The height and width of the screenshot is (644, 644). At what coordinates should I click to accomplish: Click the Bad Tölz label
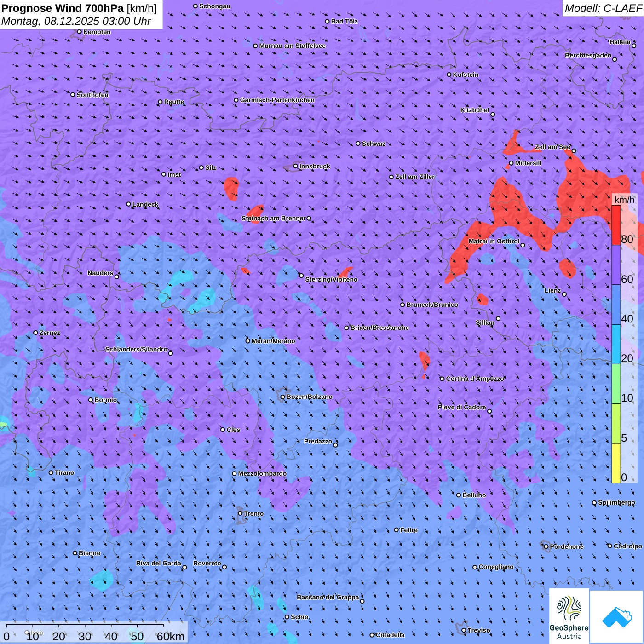coord(345,21)
